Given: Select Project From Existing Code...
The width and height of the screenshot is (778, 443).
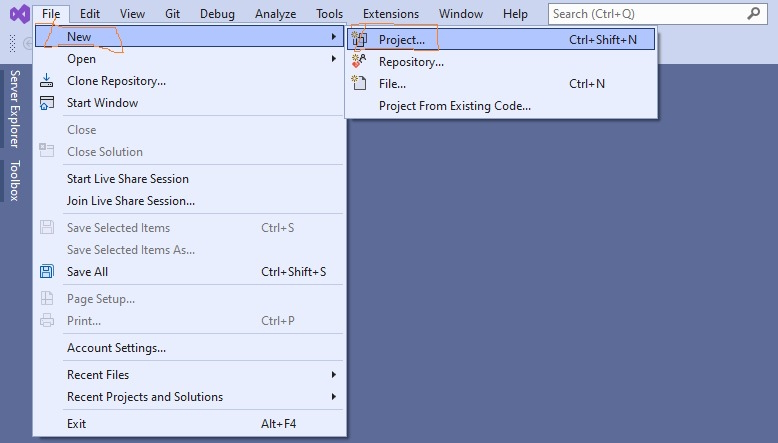Looking at the screenshot, I should [501, 106].
